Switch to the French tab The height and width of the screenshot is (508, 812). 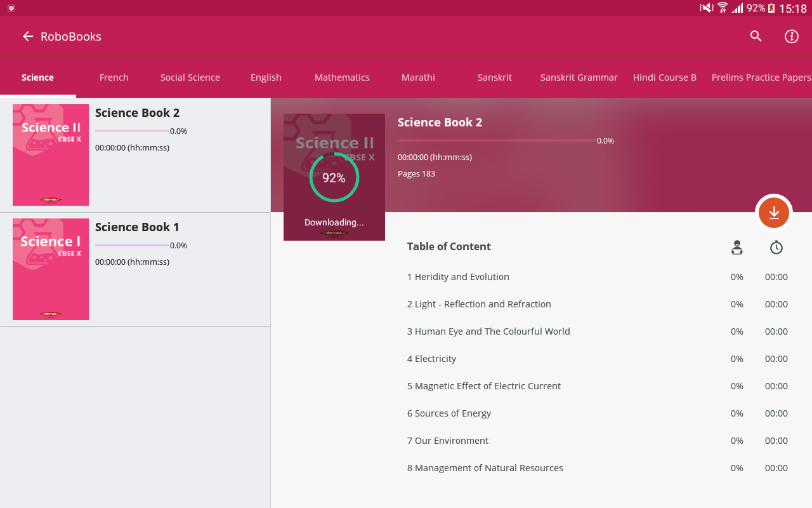(114, 77)
